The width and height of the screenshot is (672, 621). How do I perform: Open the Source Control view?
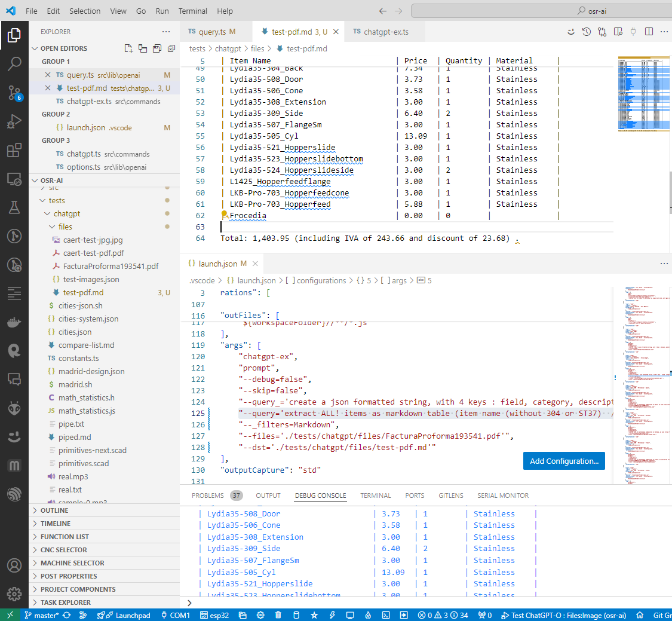tap(14, 91)
